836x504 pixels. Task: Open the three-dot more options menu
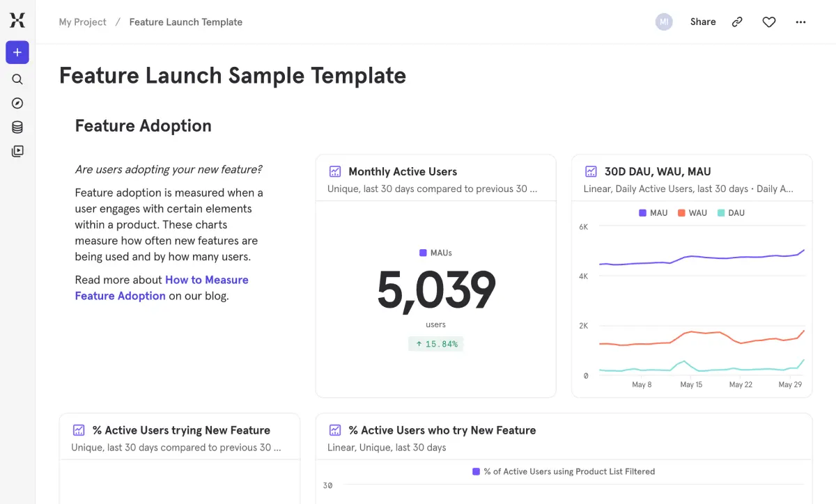tap(800, 22)
